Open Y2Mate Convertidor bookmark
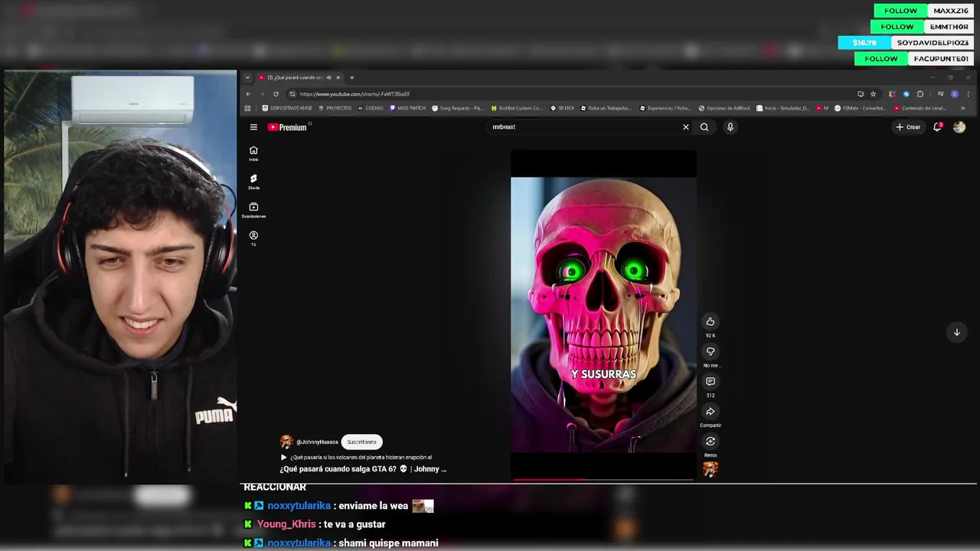980x551 pixels. pyautogui.click(x=860, y=108)
